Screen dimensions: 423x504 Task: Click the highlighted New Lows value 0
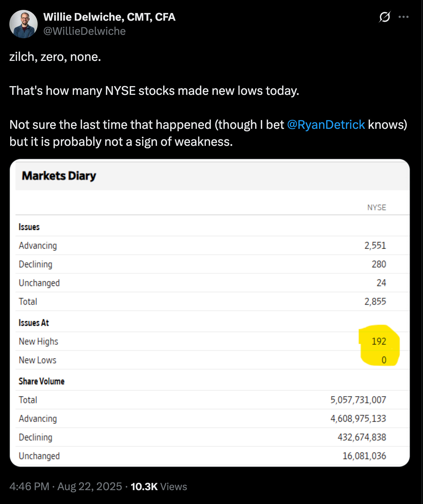[384, 360]
